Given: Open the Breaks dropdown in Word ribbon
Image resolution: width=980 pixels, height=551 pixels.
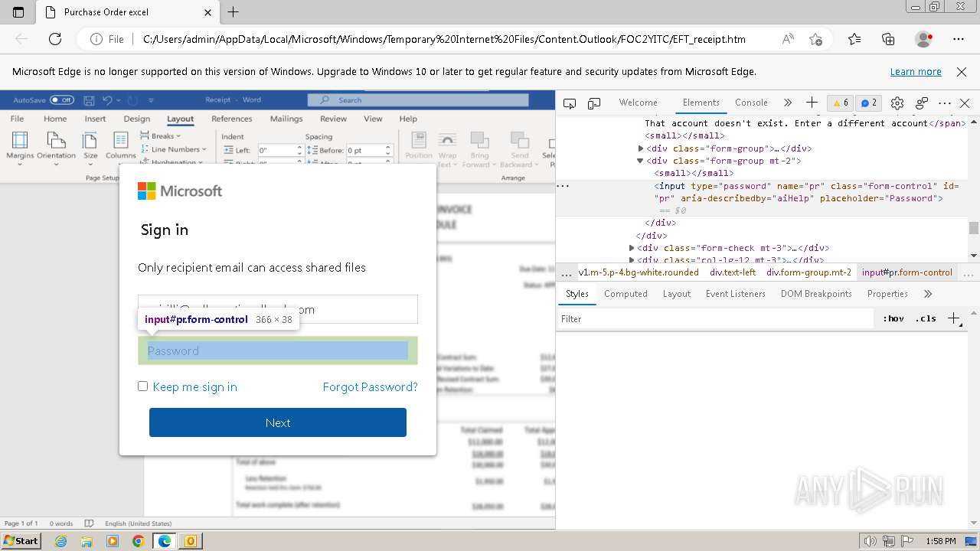Looking at the screenshot, I should (161, 136).
